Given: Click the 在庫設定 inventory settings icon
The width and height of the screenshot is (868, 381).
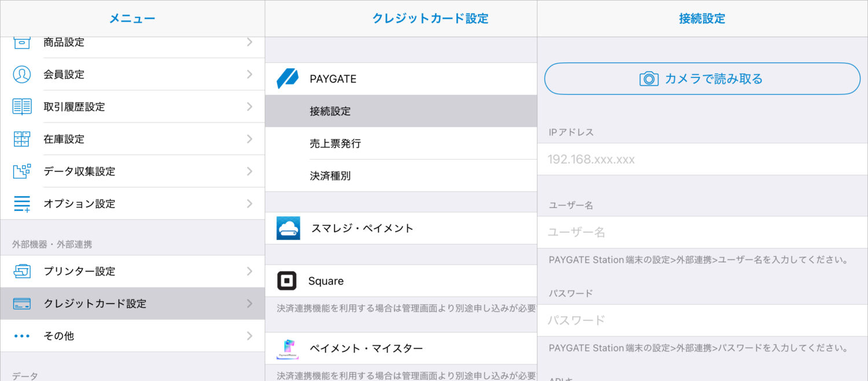Looking at the screenshot, I should [21, 139].
